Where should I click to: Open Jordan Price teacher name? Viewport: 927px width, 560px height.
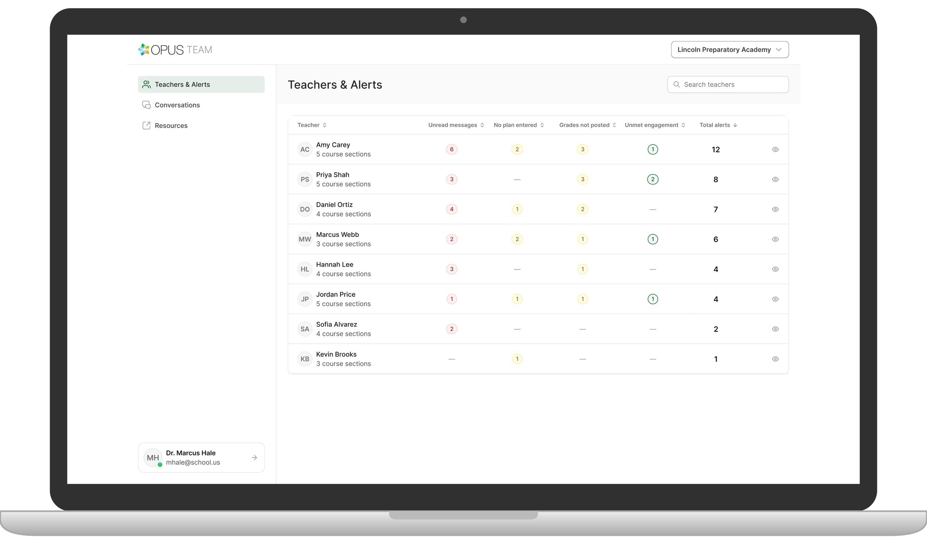pos(336,294)
